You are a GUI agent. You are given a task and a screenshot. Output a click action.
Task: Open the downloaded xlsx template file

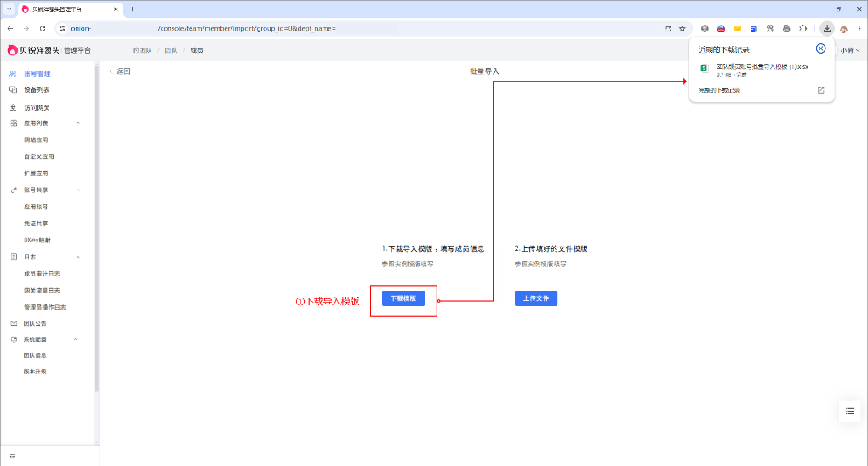click(761, 66)
